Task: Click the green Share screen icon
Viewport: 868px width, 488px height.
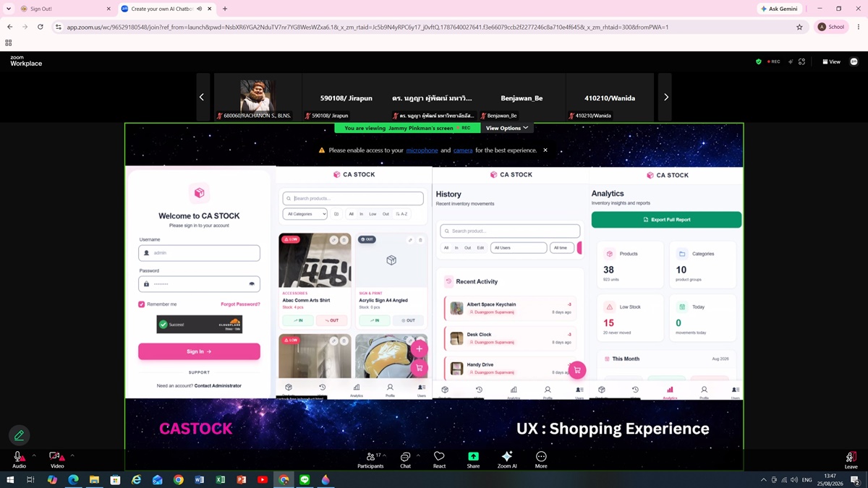Action: pyautogui.click(x=473, y=456)
